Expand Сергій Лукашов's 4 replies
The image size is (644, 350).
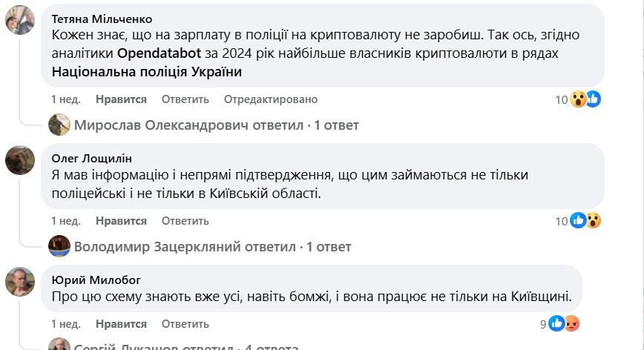[186, 346]
